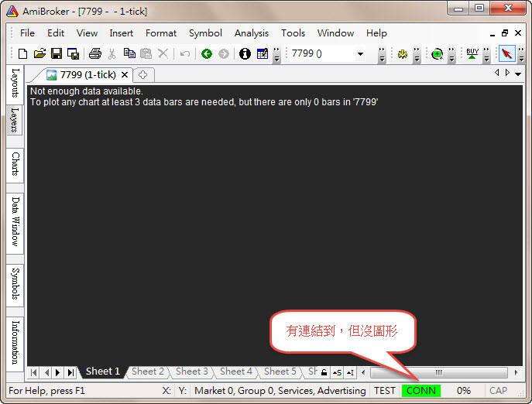532x404 pixels.
Task: Close the 7799 (1-tick) tab
Action: click(125, 74)
